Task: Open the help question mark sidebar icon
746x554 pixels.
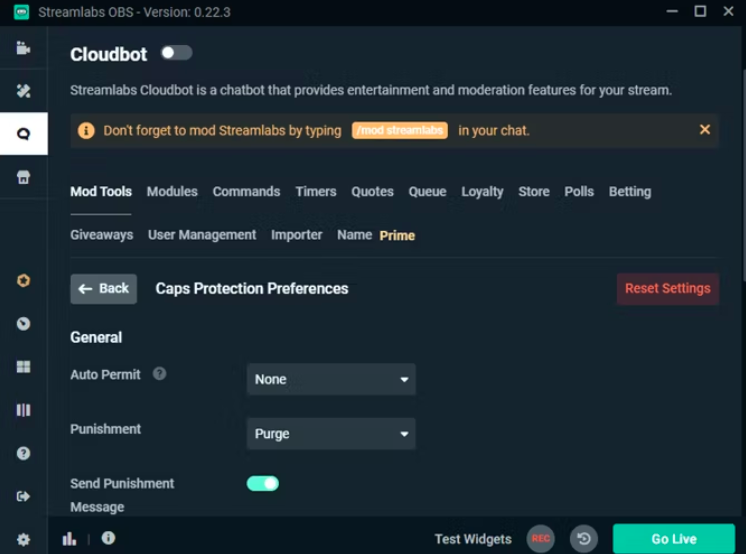Action: 23,453
